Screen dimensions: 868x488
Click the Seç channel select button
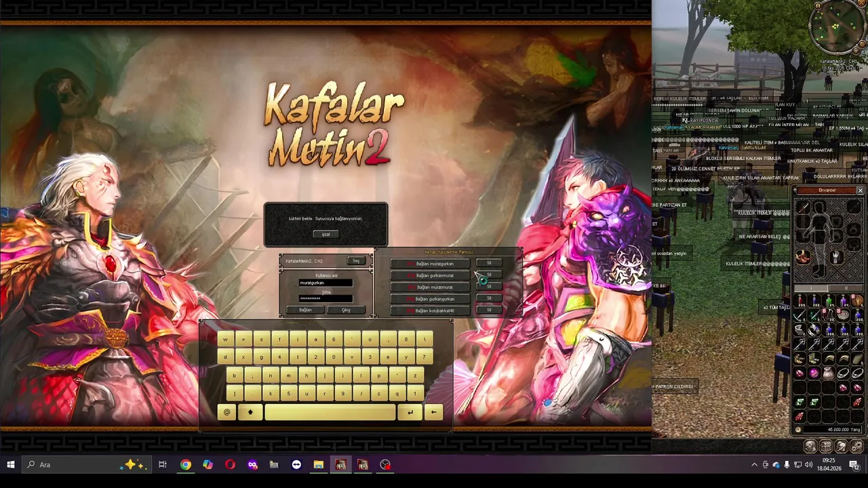[x=355, y=261]
